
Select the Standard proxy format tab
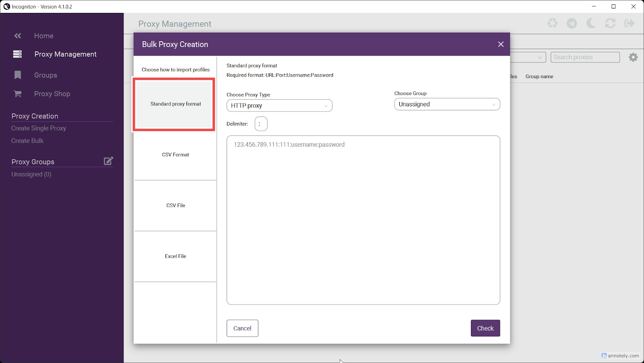(174, 104)
